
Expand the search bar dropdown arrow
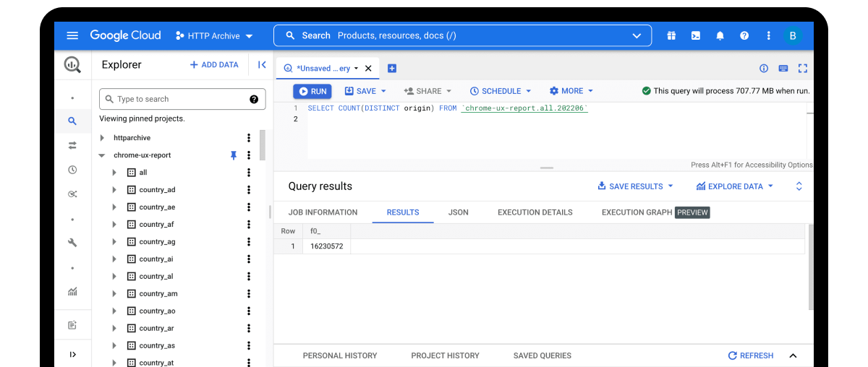coord(637,35)
